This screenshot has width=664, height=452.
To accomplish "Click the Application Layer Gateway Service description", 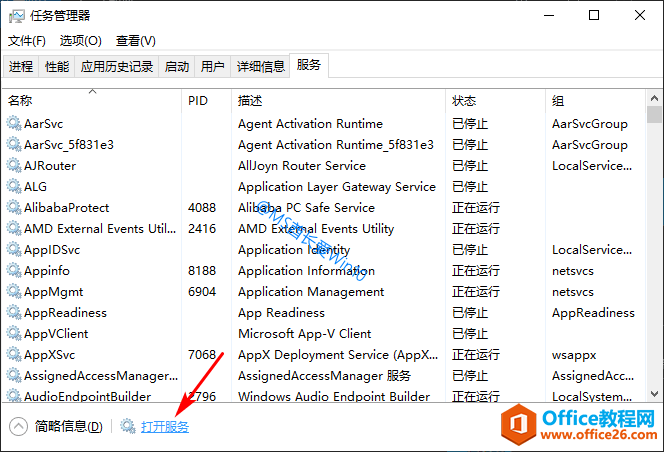I will tap(337, 186).
